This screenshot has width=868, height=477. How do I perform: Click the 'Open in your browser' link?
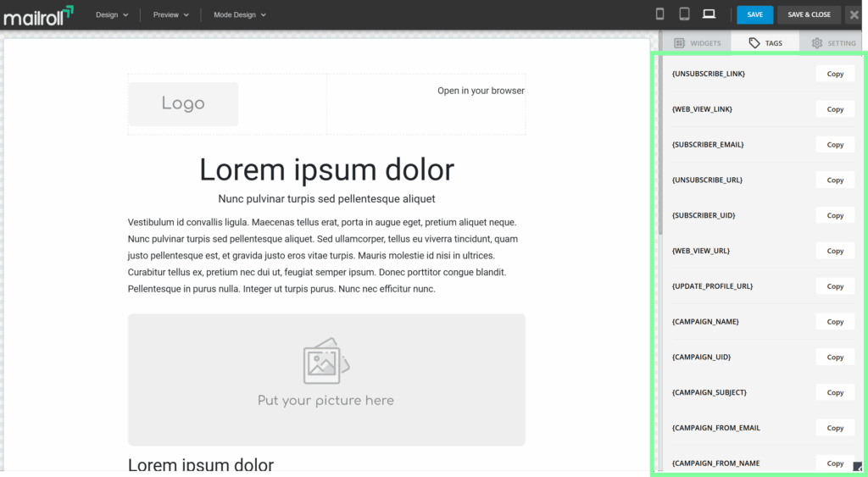(x=481, y=91)
